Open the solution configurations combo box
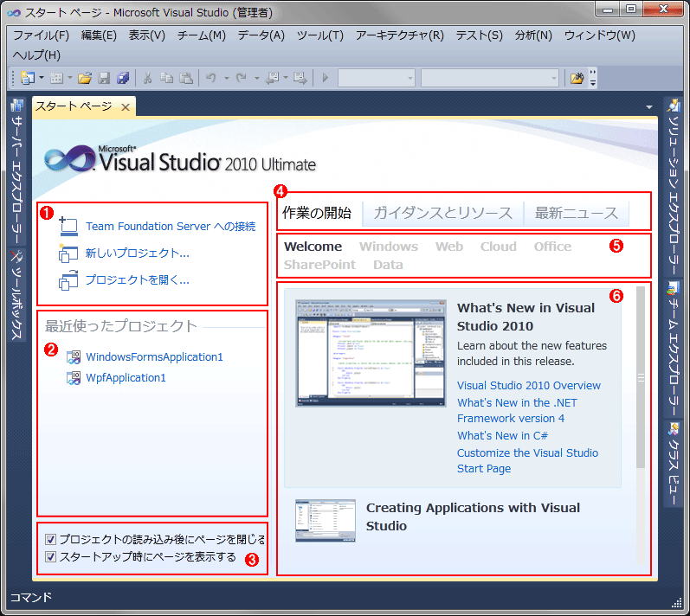This screenshot has width=690, height=616. coord(377,78)
